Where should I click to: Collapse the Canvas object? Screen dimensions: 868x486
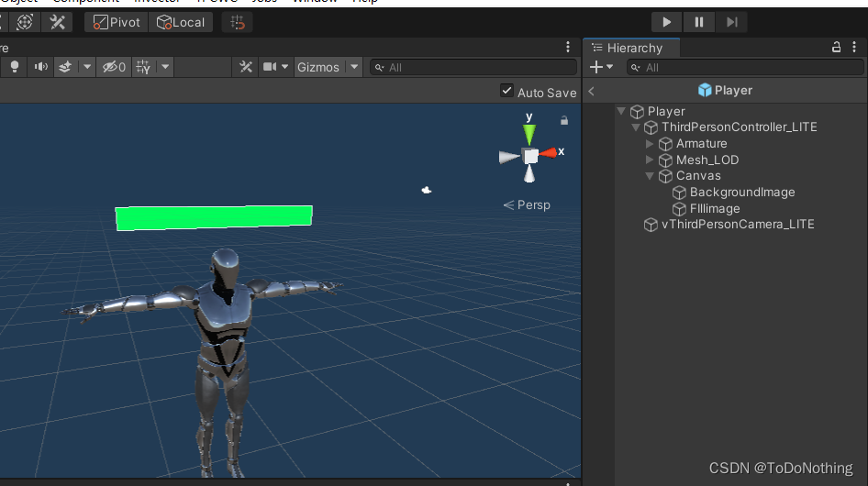650,176
